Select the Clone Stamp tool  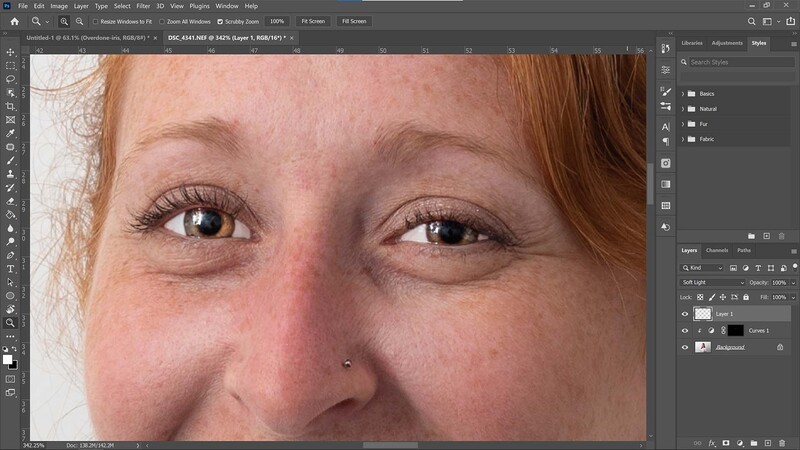pos(10,174)
